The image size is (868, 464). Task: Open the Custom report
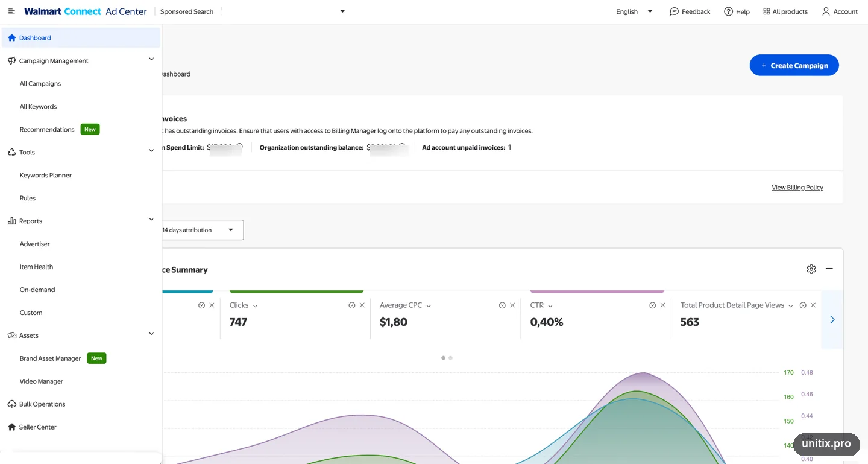[x=31, y=313]
